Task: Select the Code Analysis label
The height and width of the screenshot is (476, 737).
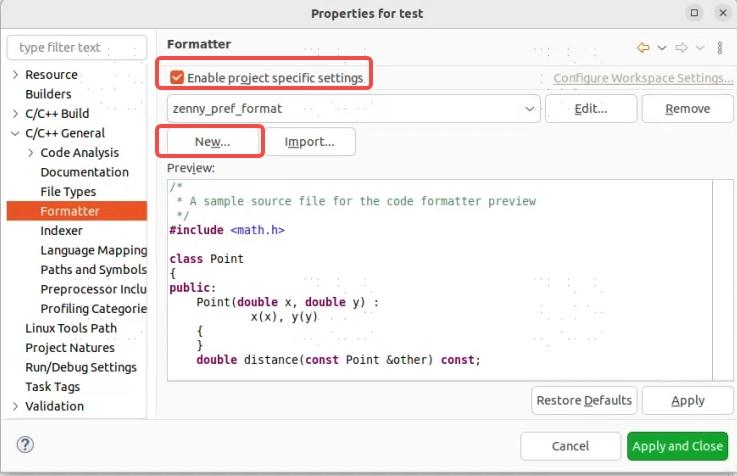Action: point(79,153)
